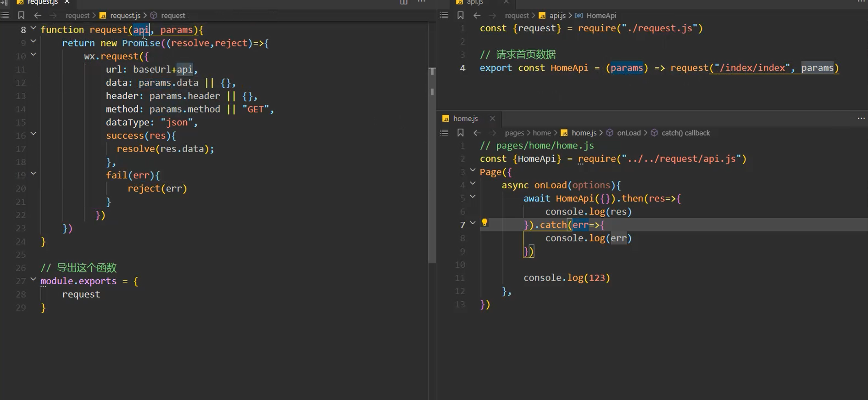Click the list icon in request.js toolbar
The image size is (868, 400).
tap(5, 15)
